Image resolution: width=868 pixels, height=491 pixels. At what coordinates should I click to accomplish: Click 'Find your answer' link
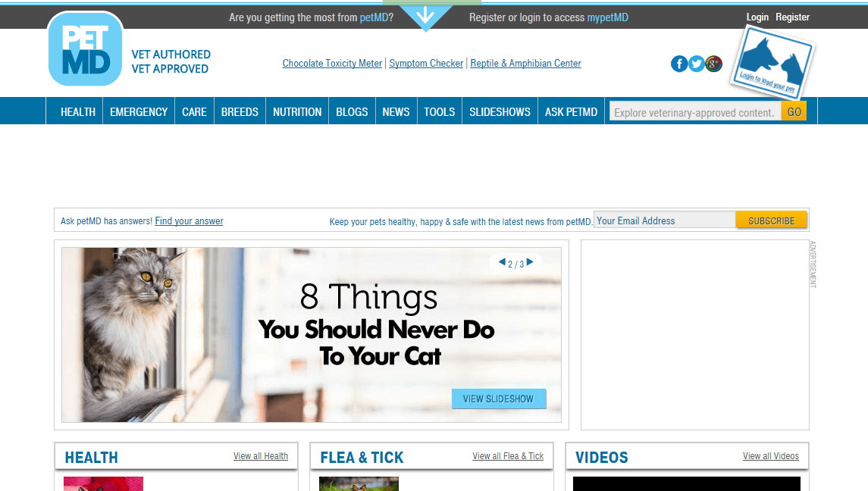tap(189, 220)
